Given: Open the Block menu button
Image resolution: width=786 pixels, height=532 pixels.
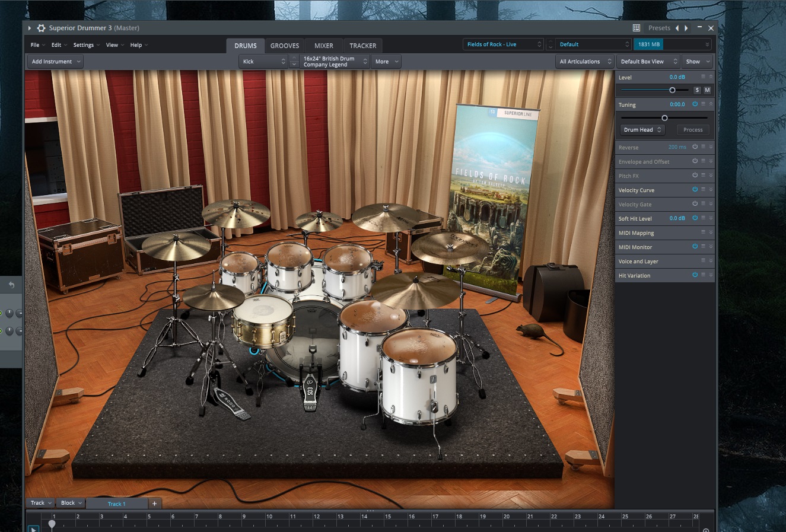Looking at the screenshot, I should [x=71, y=503].
